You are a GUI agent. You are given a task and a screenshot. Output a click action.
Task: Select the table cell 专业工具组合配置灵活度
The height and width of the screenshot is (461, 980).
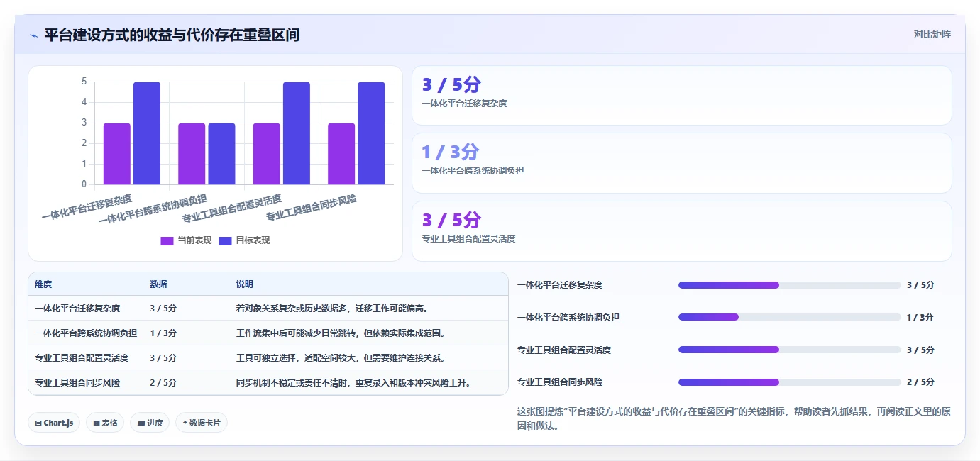click(82, 358)
